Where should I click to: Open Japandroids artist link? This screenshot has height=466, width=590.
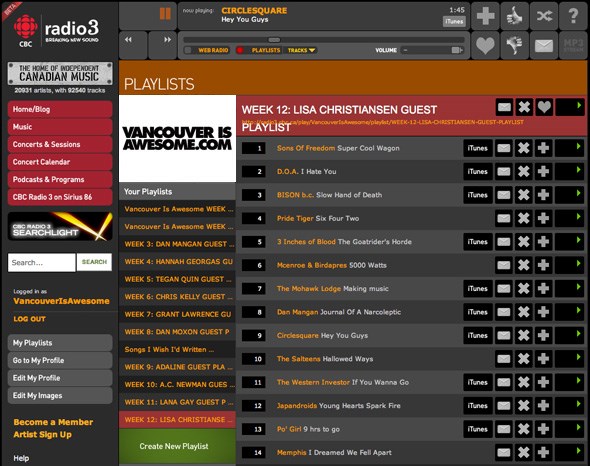point(297,406)
